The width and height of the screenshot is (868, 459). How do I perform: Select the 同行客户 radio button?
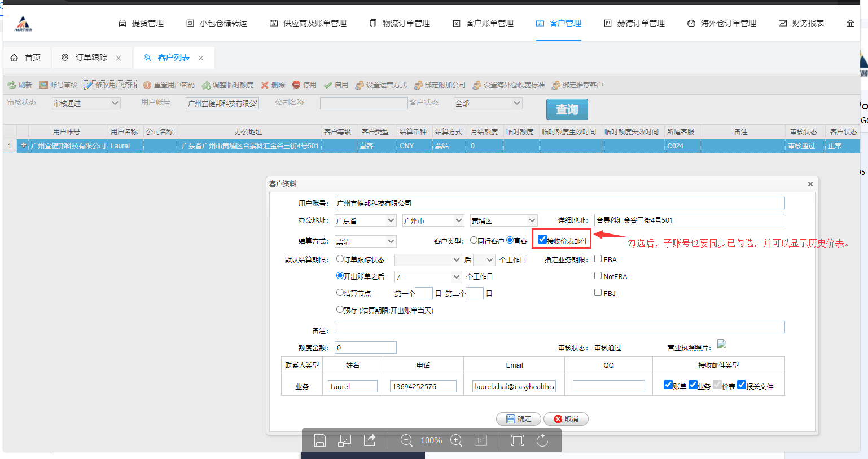(474, 239)
